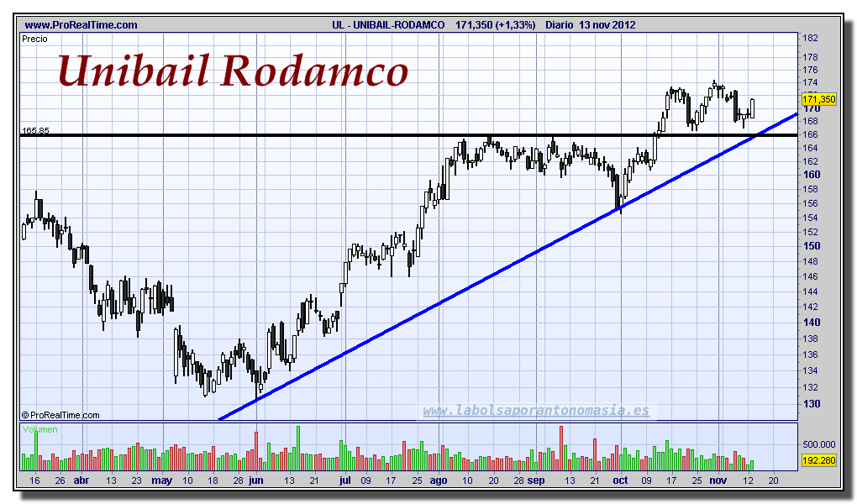The width and height of the screenshot is (857, 504).
Task: Click the bold 130 price axis label
Action: (x=812, y=404)
